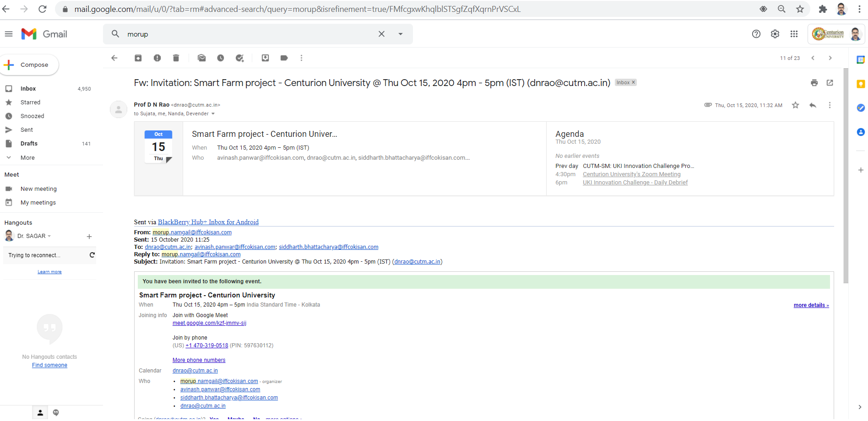Go back to search results arrow
The image size is (868, 421).
pyautogui.click(x=114, y=58)
